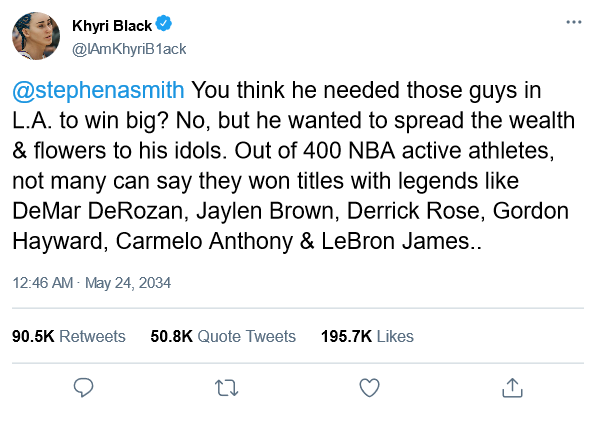Like the tweet with the heart icon
The image size is (596, 424).
tap(369, 387)
